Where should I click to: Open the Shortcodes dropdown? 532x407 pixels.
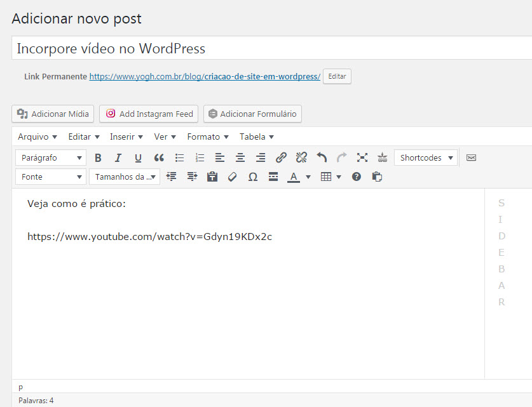coord(426,157)
